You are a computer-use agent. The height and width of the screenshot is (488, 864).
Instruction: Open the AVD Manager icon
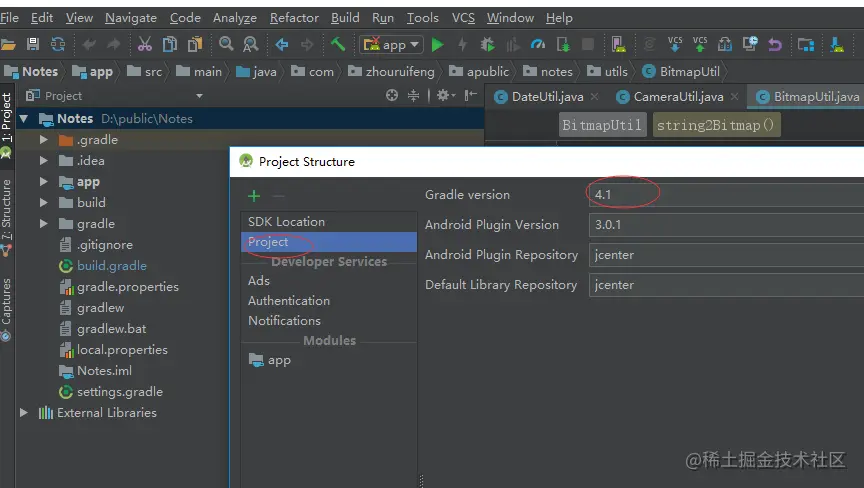click(x=618, y=44)
